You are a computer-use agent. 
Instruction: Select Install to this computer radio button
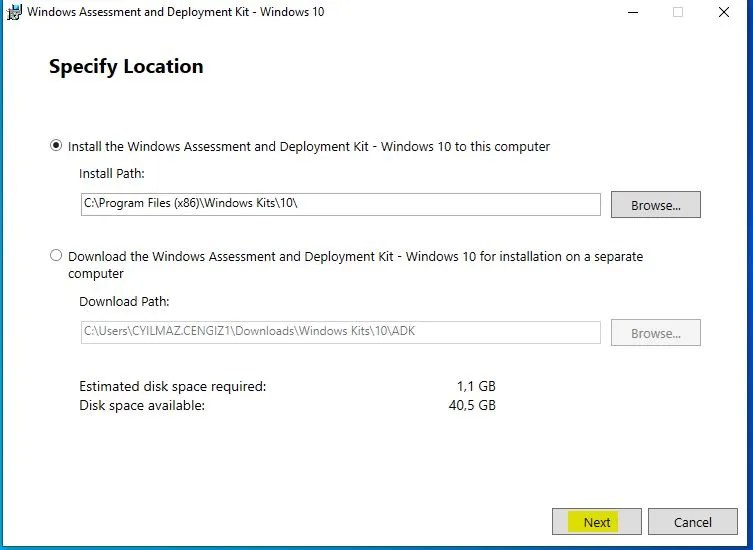(56, 145)
